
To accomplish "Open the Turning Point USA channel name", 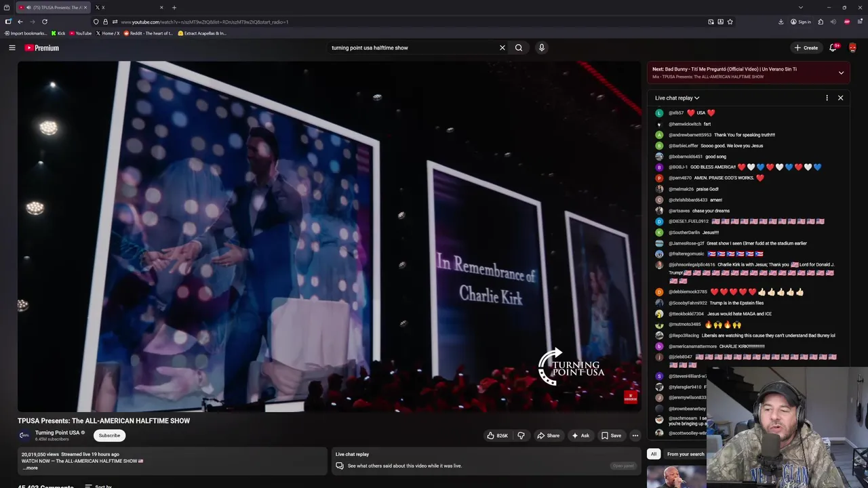I will coord(58,432).
